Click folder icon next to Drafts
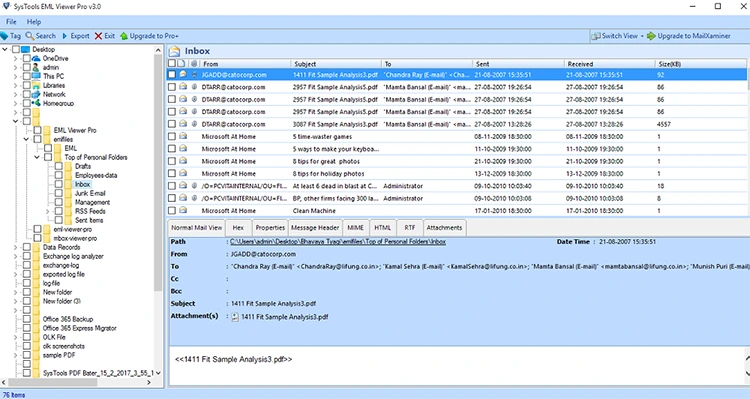The image size is (750, 399). click(x=68, y=166)
